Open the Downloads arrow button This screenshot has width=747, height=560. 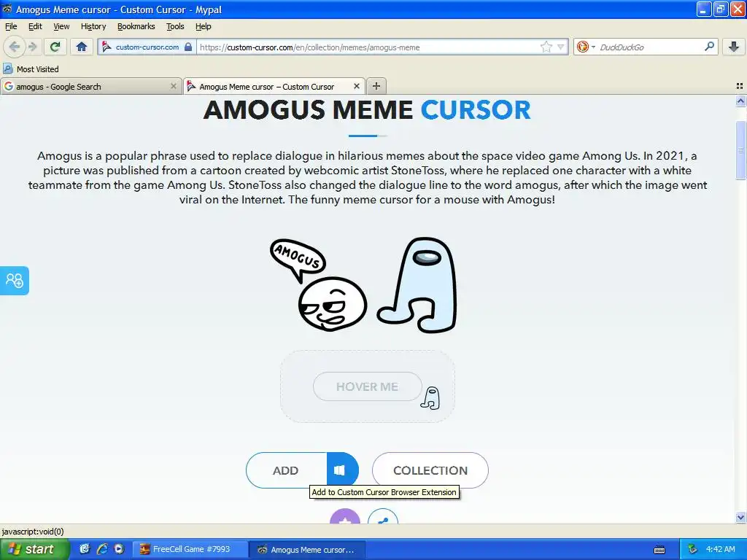734,47
